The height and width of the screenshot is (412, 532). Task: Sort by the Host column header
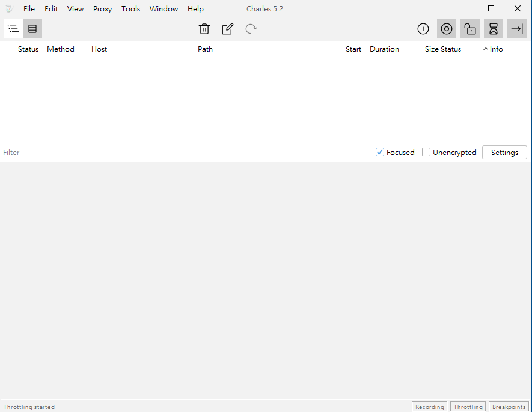(x=99, y=49)
